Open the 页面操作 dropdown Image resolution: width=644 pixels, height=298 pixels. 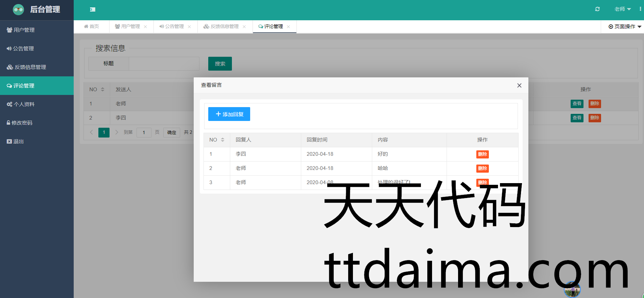(x=624, y=27)
